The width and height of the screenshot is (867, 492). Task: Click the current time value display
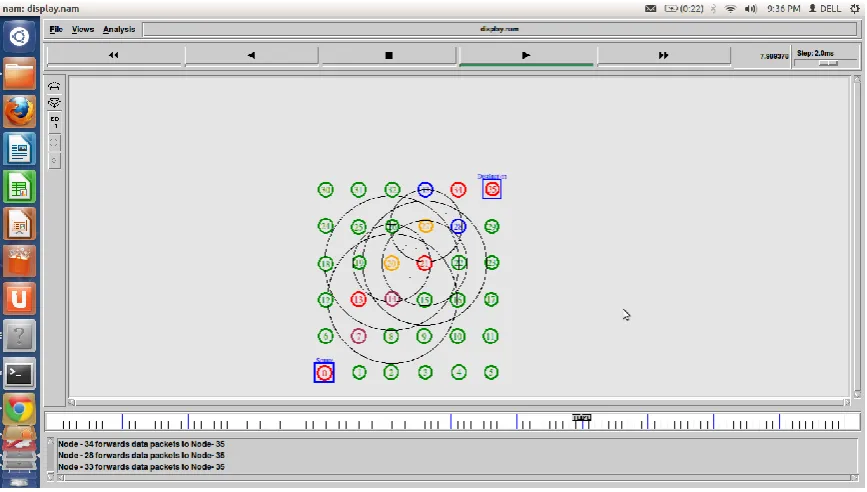tap(774, 56)
